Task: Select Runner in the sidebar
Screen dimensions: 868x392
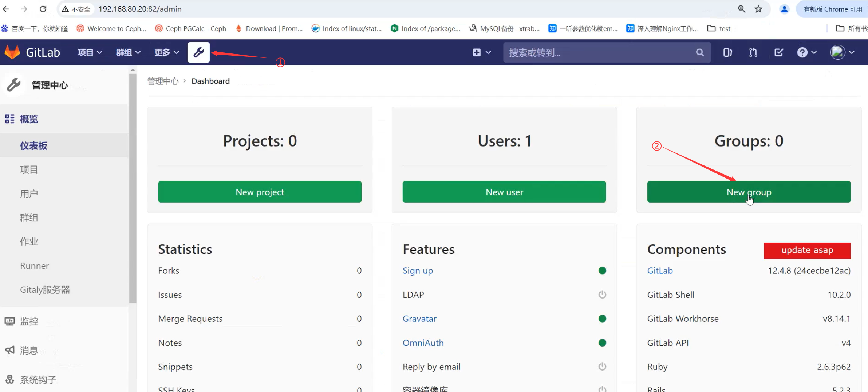Action: (35, 265)
